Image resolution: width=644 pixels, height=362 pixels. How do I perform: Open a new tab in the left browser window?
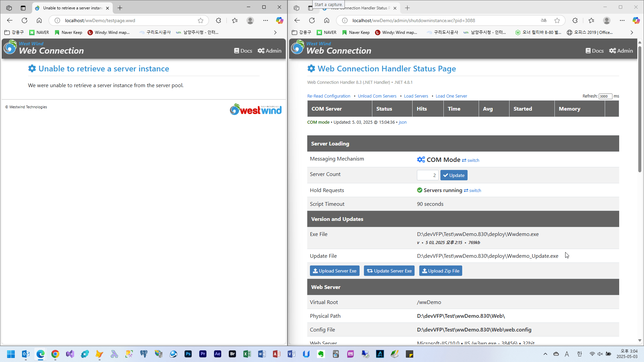point(120,8)
